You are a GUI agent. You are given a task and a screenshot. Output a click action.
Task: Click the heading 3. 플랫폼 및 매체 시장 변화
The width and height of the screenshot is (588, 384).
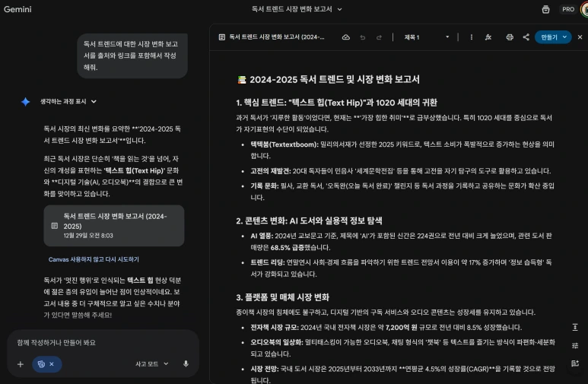tap(282, 297)
